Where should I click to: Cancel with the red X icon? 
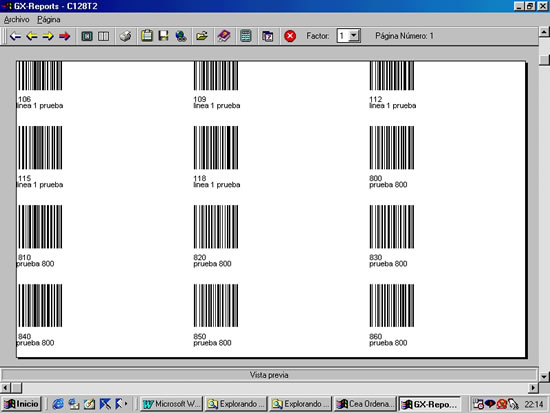[290, 36]
